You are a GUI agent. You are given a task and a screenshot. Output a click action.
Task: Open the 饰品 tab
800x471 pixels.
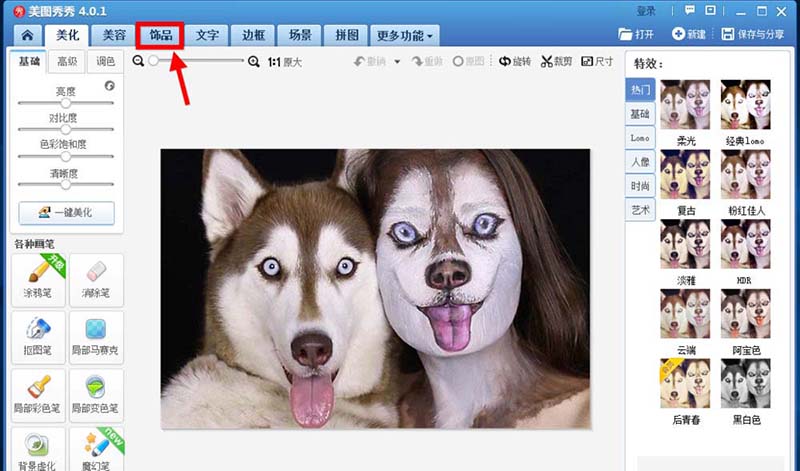[x=160, y=35]
